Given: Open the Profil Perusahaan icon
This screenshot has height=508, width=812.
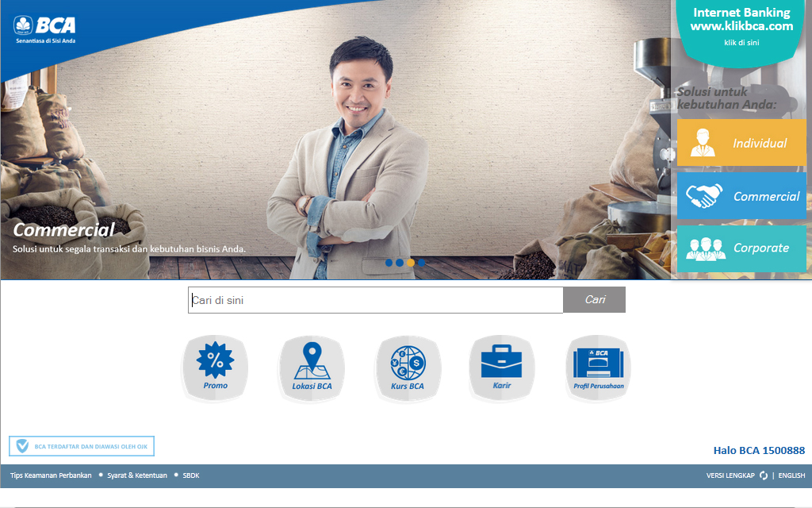Looking at the screenshot, I should [x=598, y=368].
